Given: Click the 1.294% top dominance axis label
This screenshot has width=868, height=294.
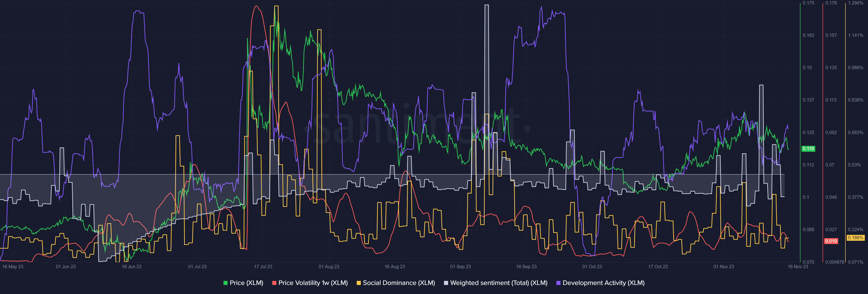Looking at the screenshot, I should (856, 3).
